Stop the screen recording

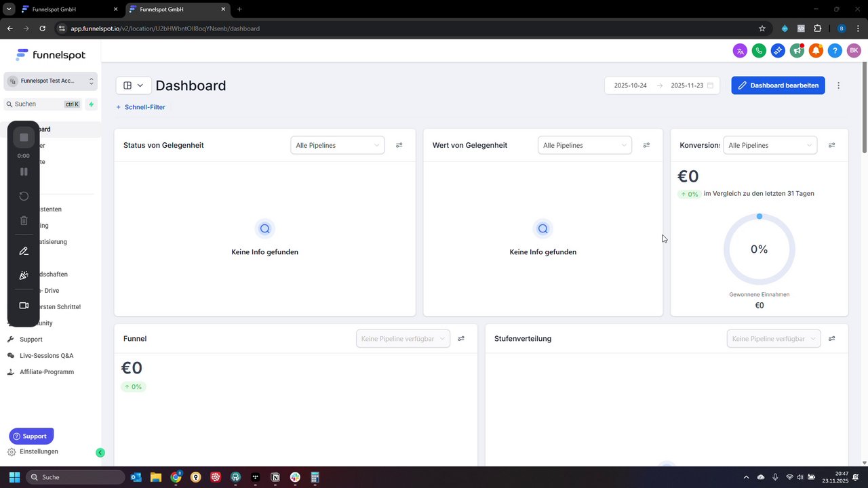(24, 138)
